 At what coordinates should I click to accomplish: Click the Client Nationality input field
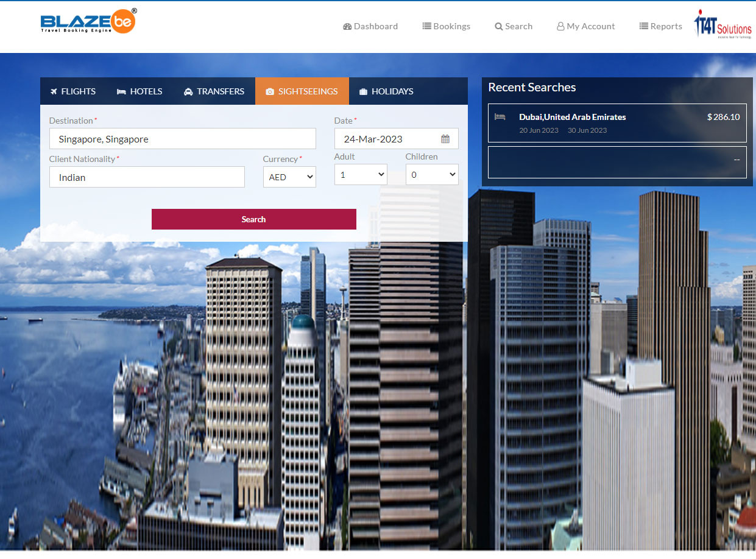pyautogui.click(x=147, y=177)
